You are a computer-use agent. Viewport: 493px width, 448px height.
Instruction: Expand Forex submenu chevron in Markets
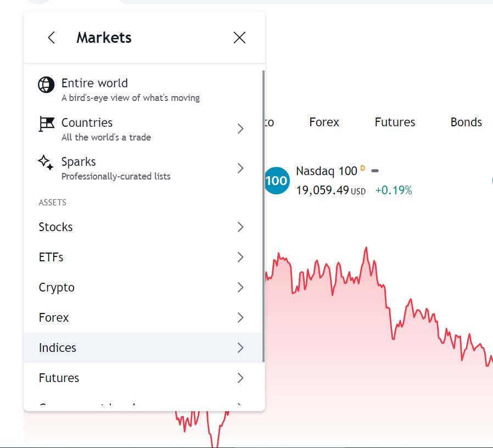tap(240, 317)
